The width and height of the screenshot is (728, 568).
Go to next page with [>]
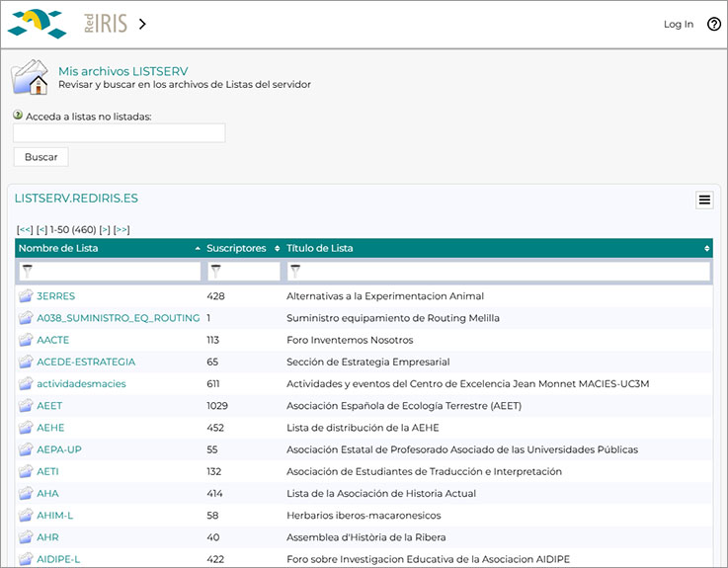105,229
